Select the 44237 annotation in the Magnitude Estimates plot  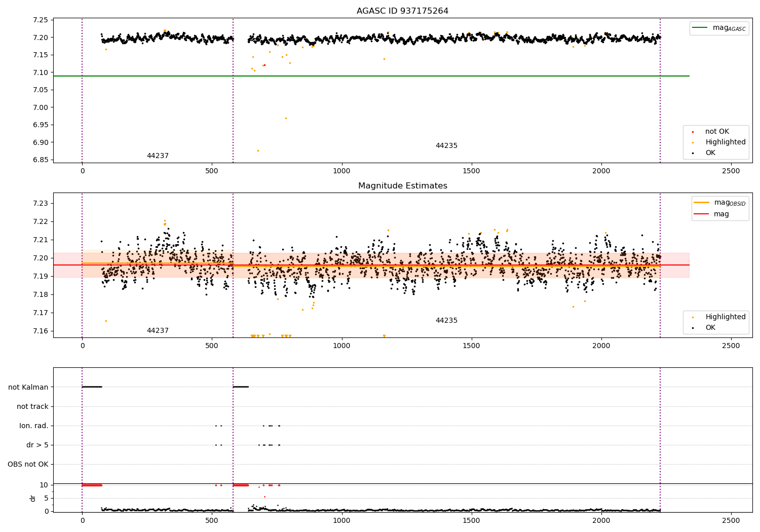click(x=158, y=331)
